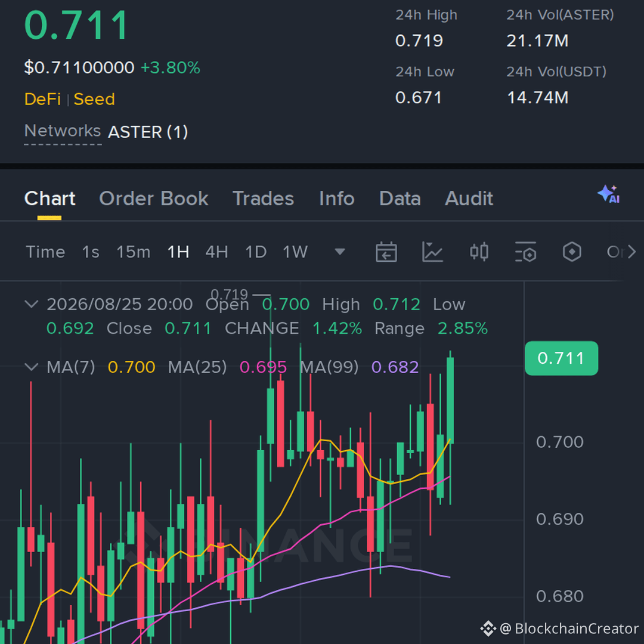Click the +3.80% change value
The height and width of the screenshot is (644, 644).
coord(171,68)
